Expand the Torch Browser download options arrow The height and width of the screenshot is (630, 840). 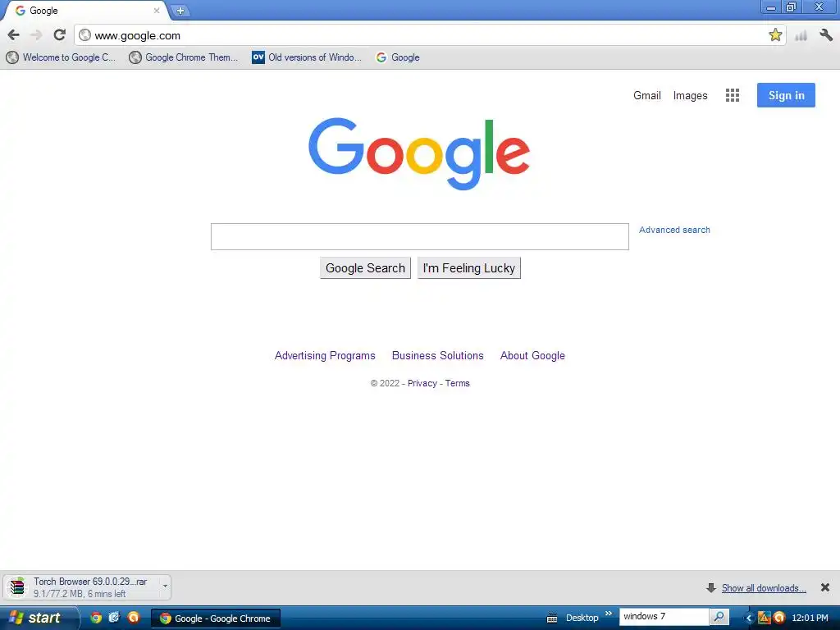click(165, 587)
